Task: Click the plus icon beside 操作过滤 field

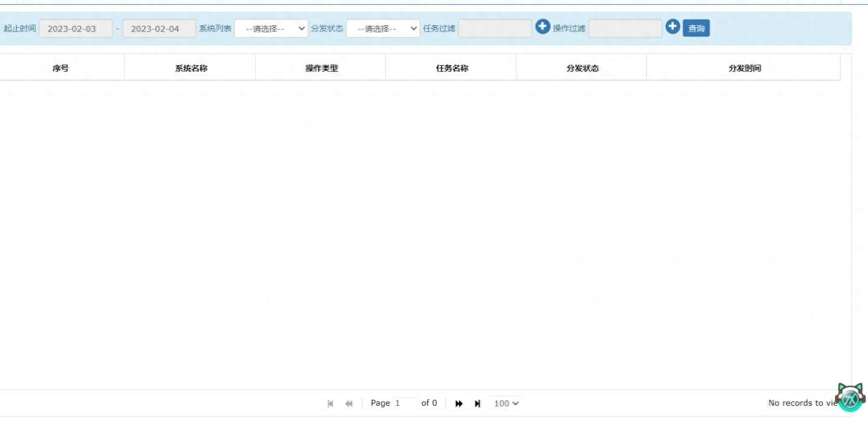Action: (x=672, y=27)
